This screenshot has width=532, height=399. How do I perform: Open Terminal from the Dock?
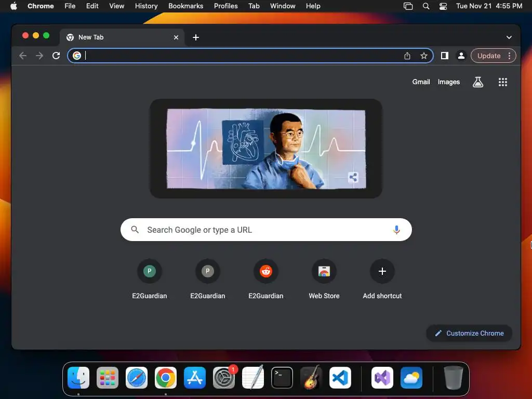tap(282, 377)
